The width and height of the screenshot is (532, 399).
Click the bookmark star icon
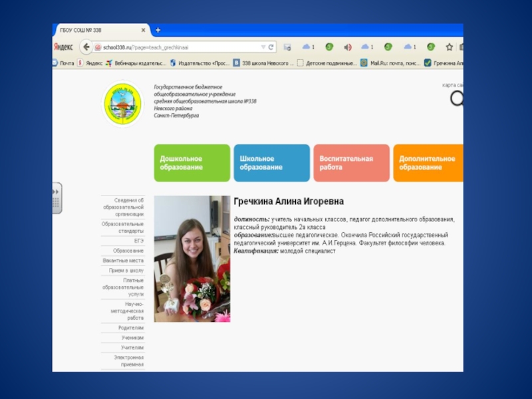(x=450, y=47)
